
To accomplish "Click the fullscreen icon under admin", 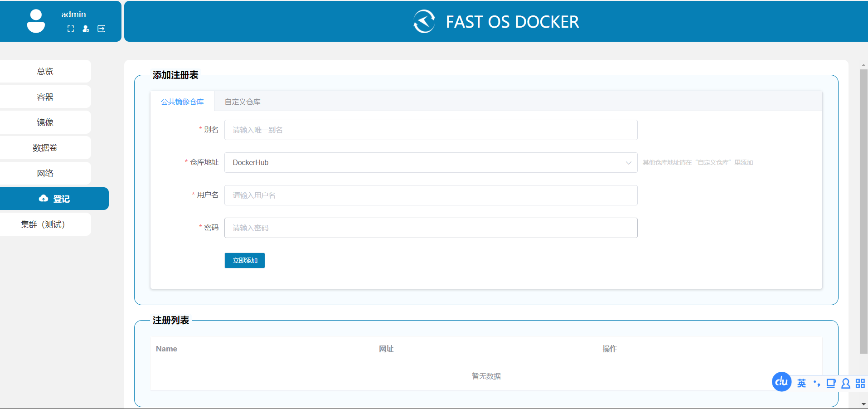I will (x=71, y=29).
